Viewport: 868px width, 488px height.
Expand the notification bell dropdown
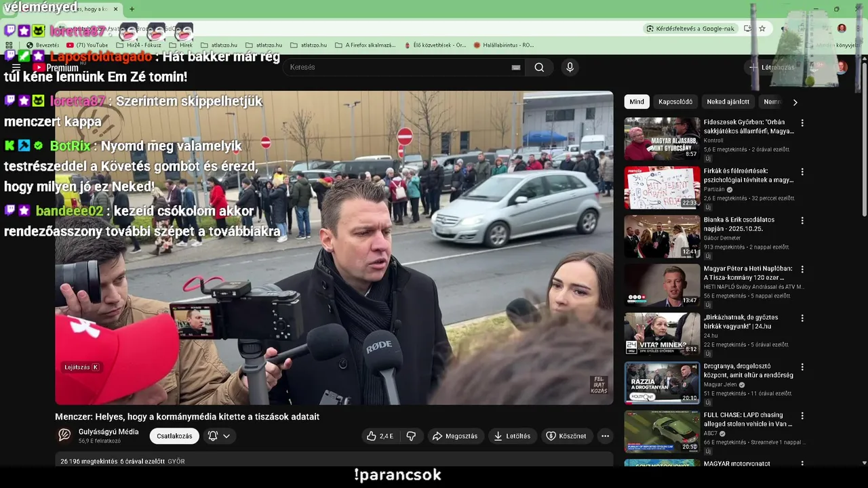tap(219, 436)
